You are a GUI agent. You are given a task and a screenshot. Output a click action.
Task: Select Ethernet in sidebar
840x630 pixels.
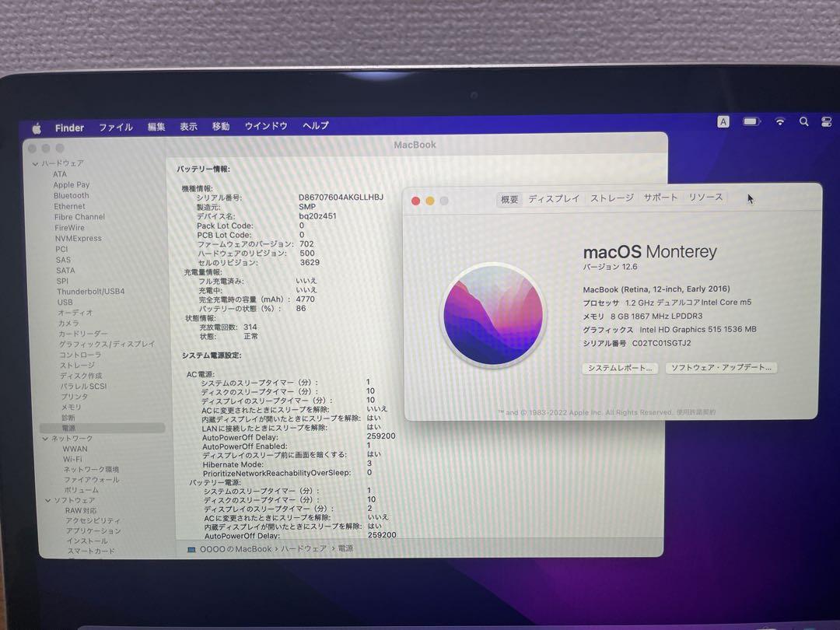point(69,206)
